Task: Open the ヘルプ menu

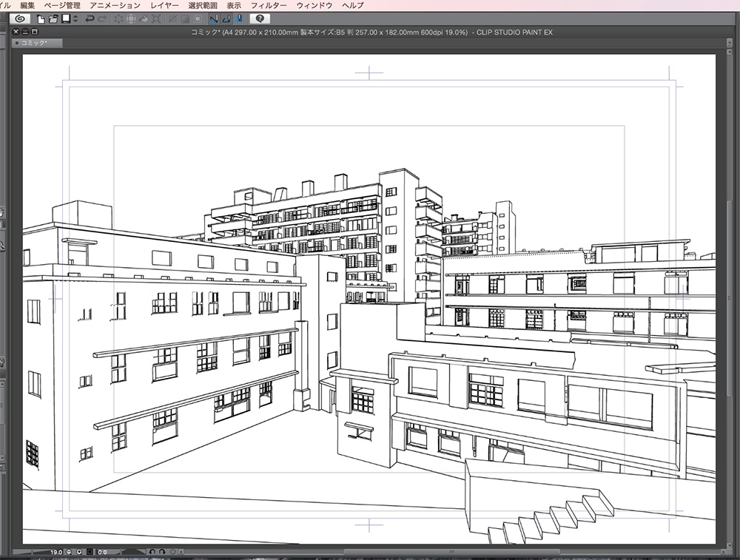Action: 353,5
